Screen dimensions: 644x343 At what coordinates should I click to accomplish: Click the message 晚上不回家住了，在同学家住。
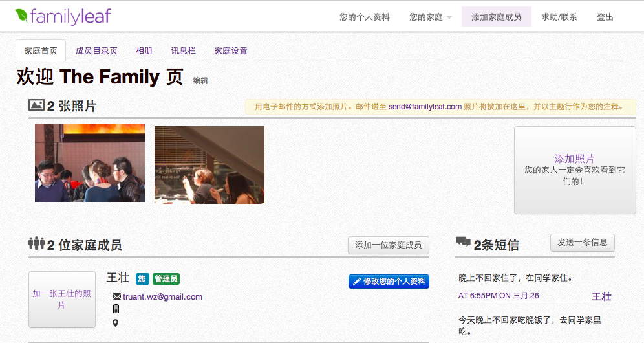pyautogui.click(x=516, y=278)
